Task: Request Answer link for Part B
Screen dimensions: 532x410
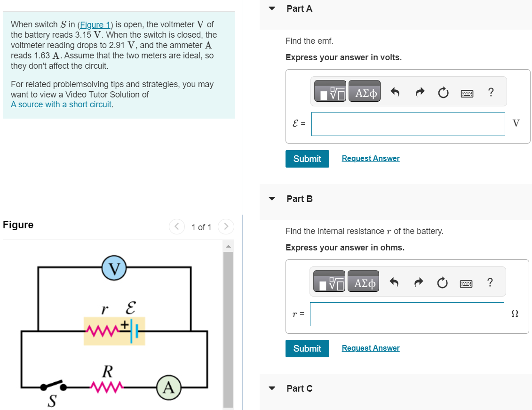Action: click(x=371, y=348)
